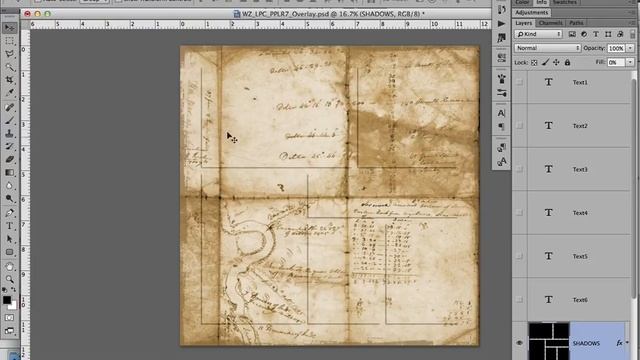Switch to the Swatches tab
640x360 pixels.
(x=564, y=2)
